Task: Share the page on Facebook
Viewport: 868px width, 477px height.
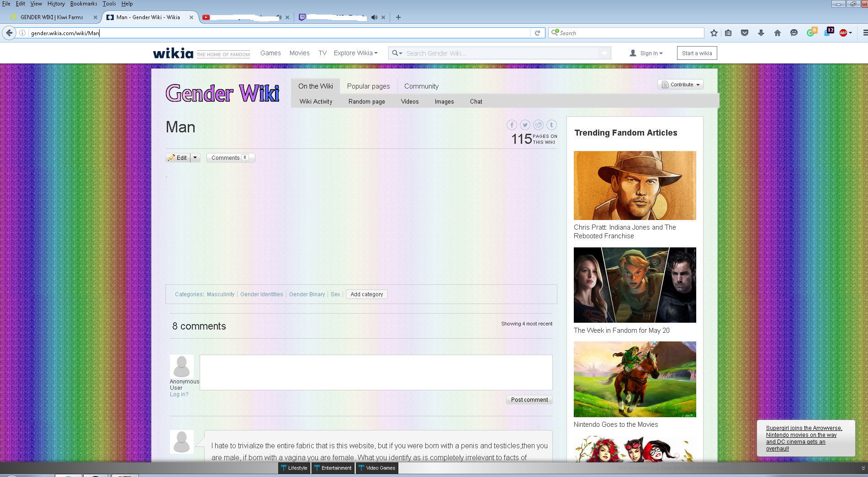Action: click(512, 125)
